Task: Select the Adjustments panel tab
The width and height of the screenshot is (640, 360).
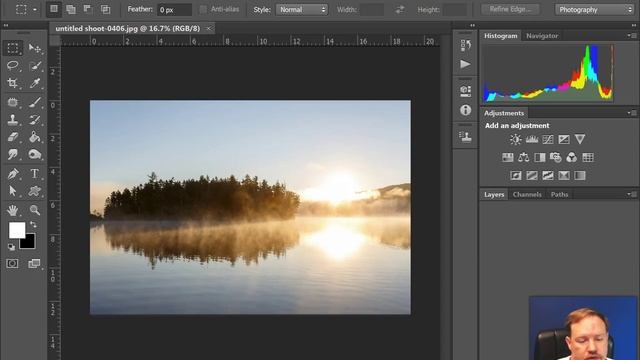Action: click(504, 113)
